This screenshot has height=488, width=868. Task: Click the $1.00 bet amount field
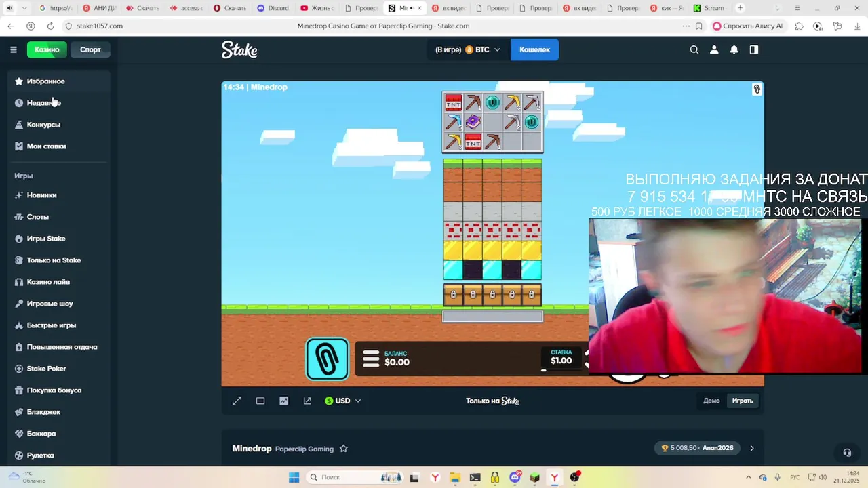tap(561, 357)
